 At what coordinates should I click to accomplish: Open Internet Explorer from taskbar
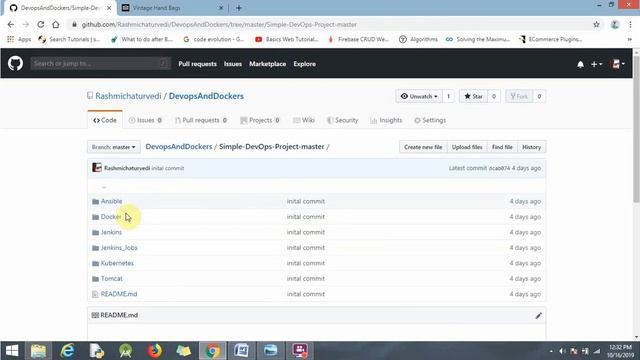coord(67,351)
